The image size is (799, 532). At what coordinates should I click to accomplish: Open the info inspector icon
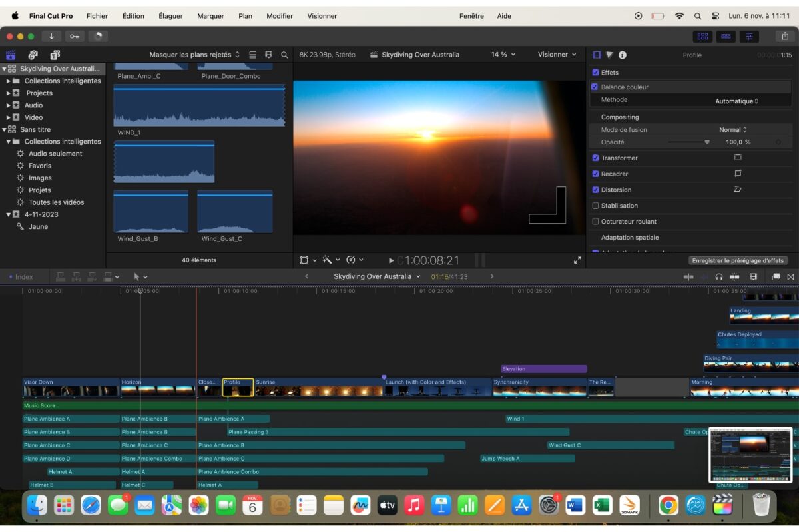tap(623, 55)
